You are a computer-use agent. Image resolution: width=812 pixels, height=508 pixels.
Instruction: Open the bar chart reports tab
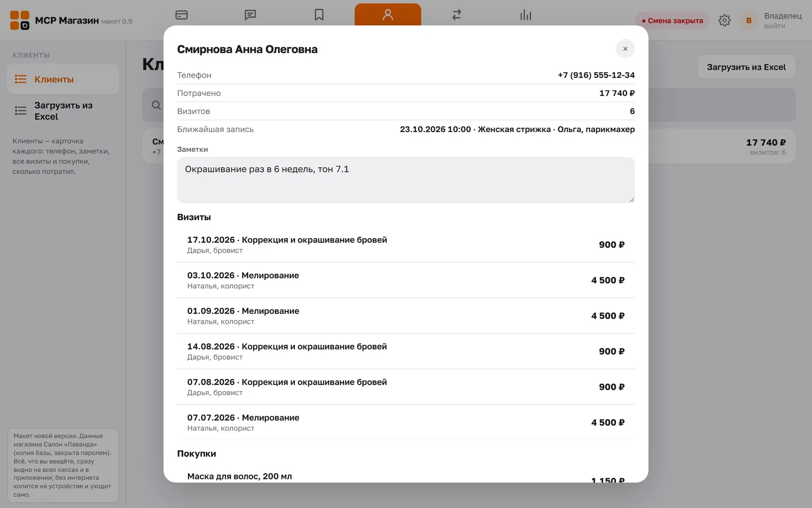pos(526,15)
